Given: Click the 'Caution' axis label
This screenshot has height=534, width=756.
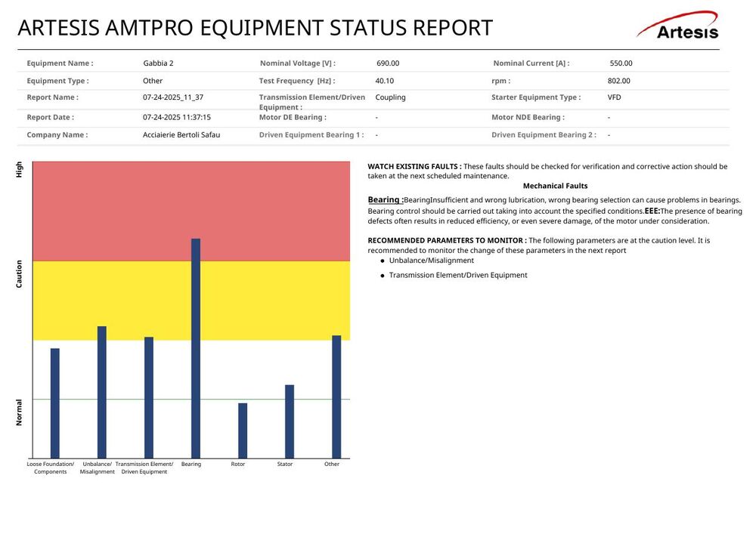Looking at the screenshot, I should [19, 274].
